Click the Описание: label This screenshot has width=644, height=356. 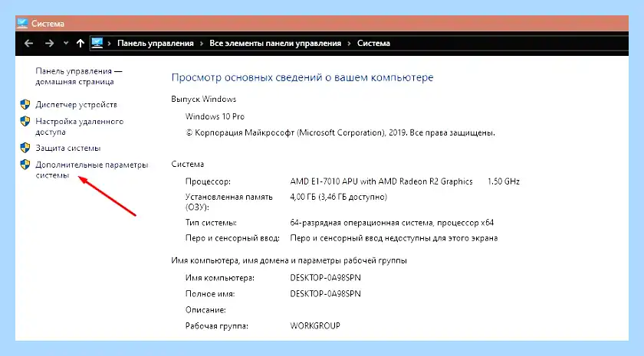(x=205, y=309)
